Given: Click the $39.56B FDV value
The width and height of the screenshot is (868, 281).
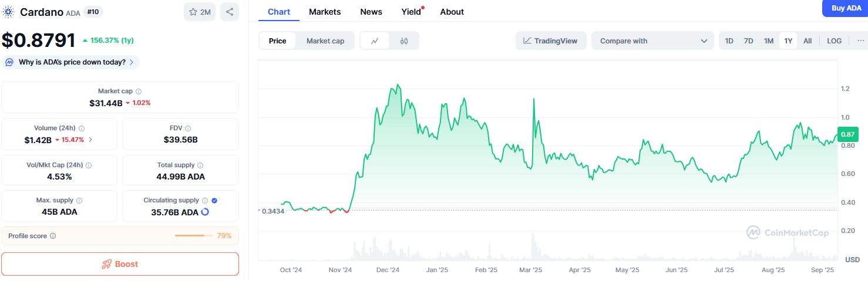Looking at the screenshot, I should tap(180, 140).
